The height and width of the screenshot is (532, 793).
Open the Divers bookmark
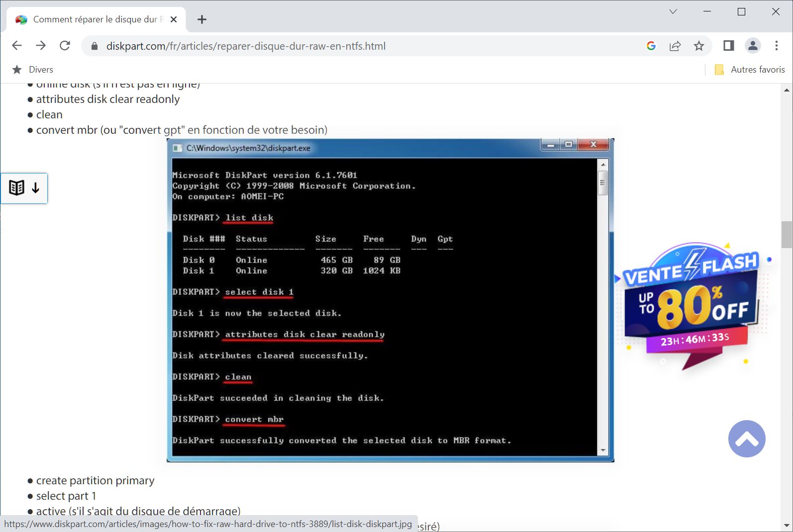pyautogui.click(x=33, y=70)
